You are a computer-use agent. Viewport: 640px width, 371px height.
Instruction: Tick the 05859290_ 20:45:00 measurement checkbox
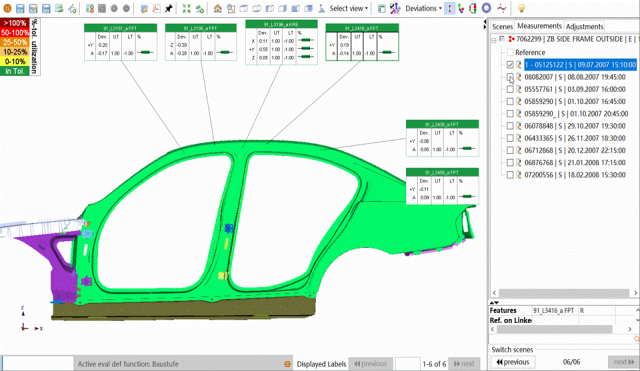(x=510, y=113)
